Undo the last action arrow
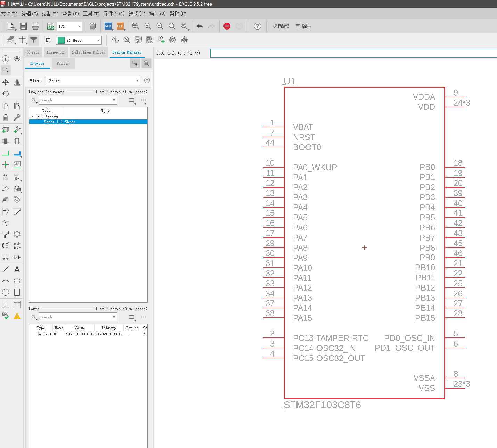Image resolution: width=497 pixels, height=448 pixels. click(x=199, y=26)
